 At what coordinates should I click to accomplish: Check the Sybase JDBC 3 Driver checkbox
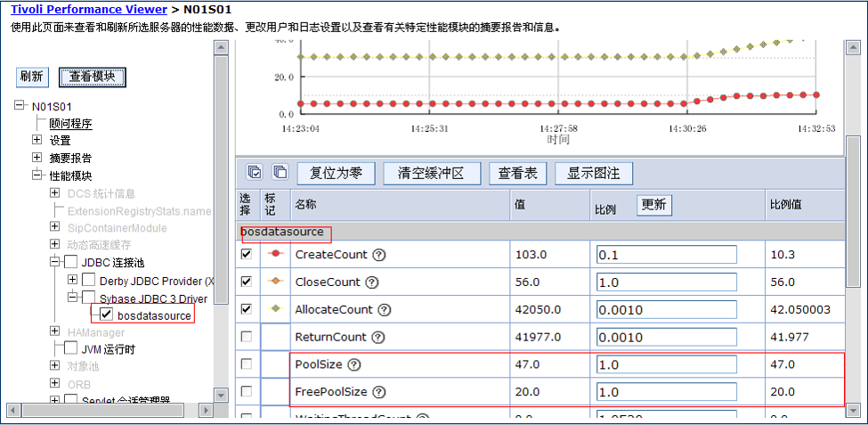[89, 298]
